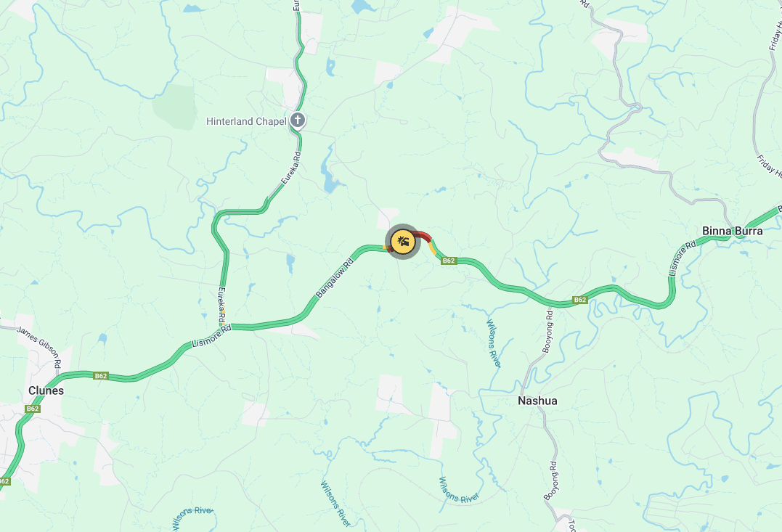Click the Lismore Rd label near Eureka Rd junction
Screen dimensions: 782x532
(212, 337)
